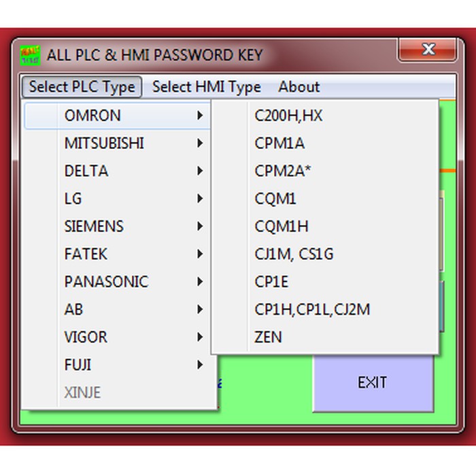This screenshot has width=476, height=476.
Task: Click the app icon in title bar
Action: (x=30, y=55)
